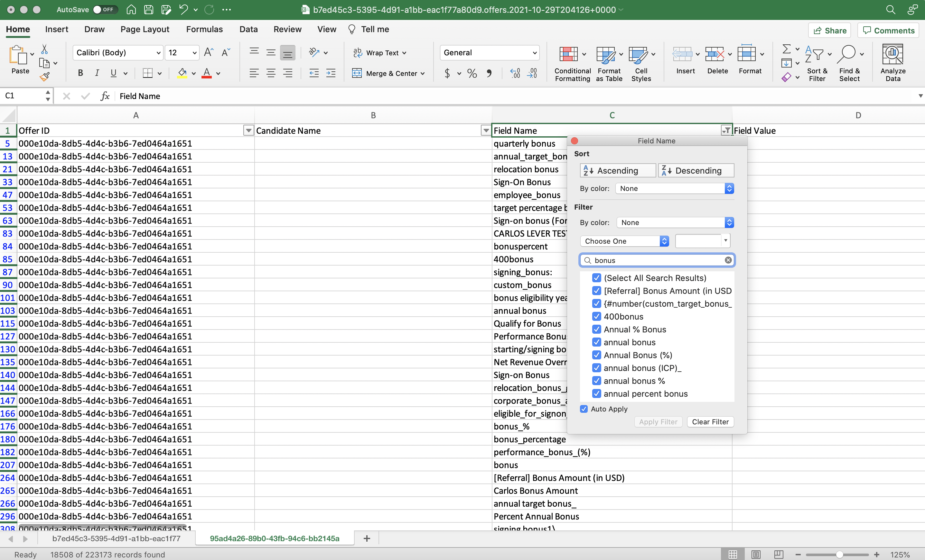
Task: Click the Clear Filter button
Action: coord(710,421)
